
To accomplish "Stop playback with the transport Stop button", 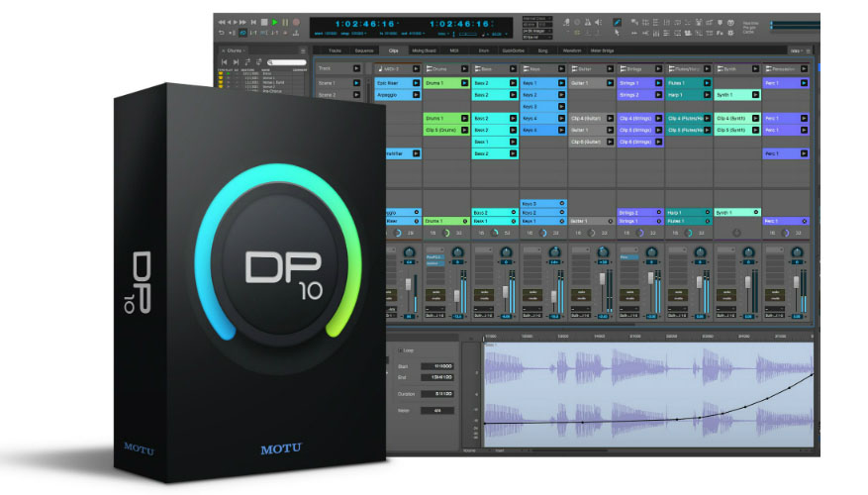I will [x=264, y=22].
